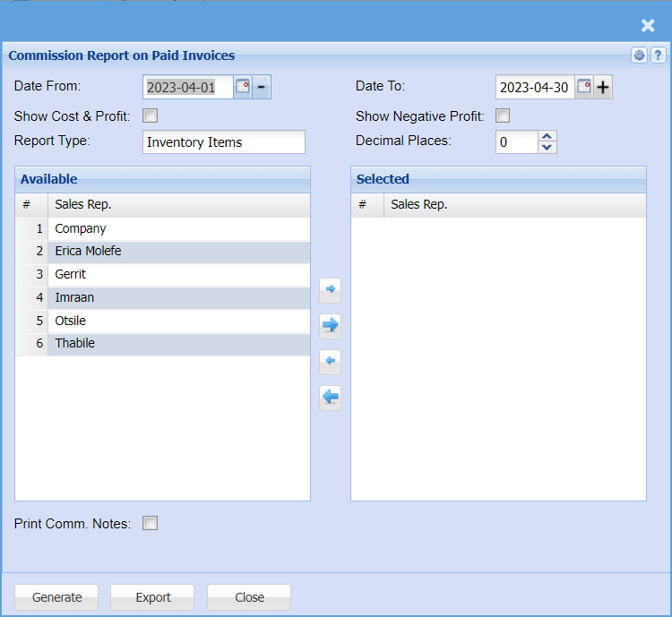
Task: Click the Generate button
Action: pos(56,597)
